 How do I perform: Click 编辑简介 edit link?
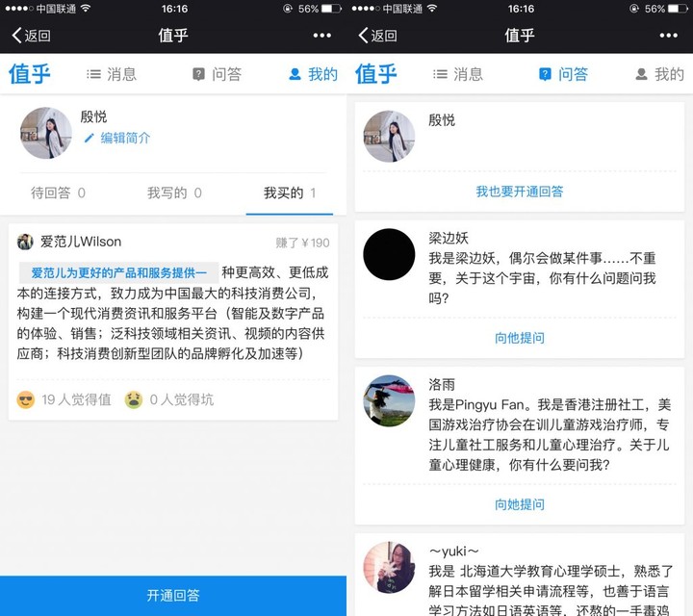[117, 138]
